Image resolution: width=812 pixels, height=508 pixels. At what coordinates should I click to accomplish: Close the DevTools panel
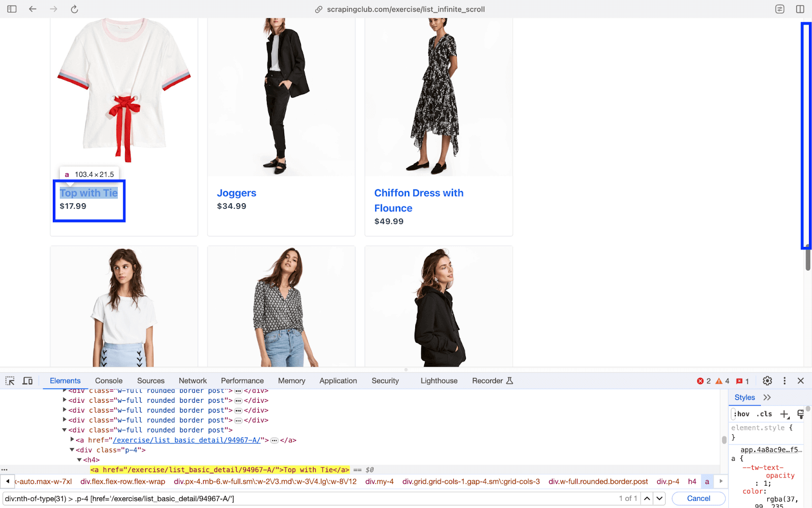[x=801, y=380]
